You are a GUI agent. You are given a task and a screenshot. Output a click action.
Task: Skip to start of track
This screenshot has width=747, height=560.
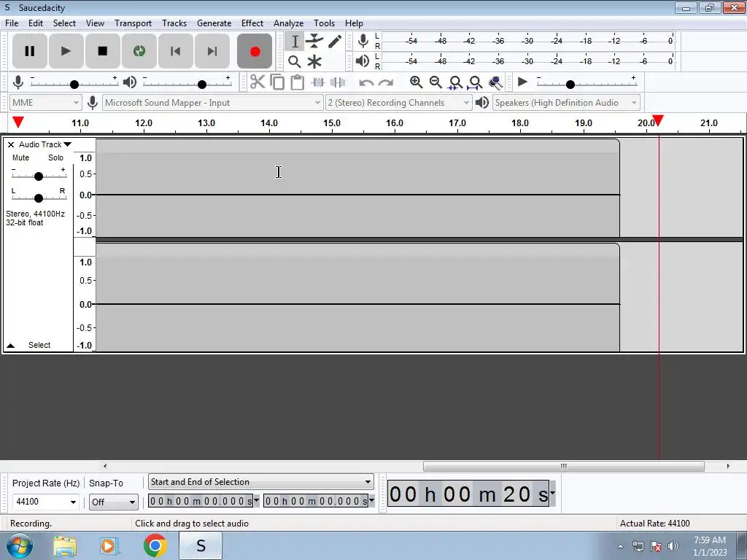tap(175, 51)
